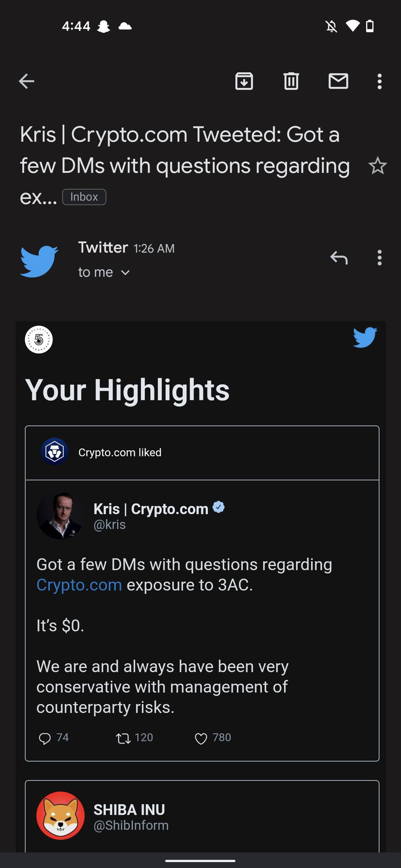This screenshot has width=401, height=868.
Task: Tap the Twitter bird logo in highlights
Action: click(365, 338)
